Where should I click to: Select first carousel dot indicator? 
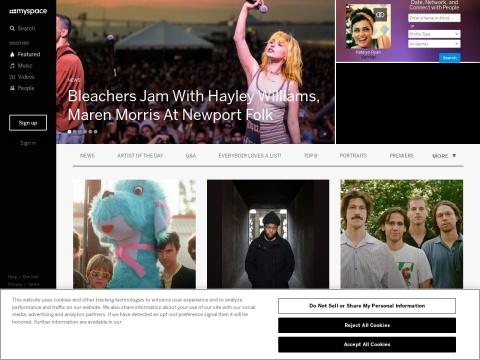[69, 132]
